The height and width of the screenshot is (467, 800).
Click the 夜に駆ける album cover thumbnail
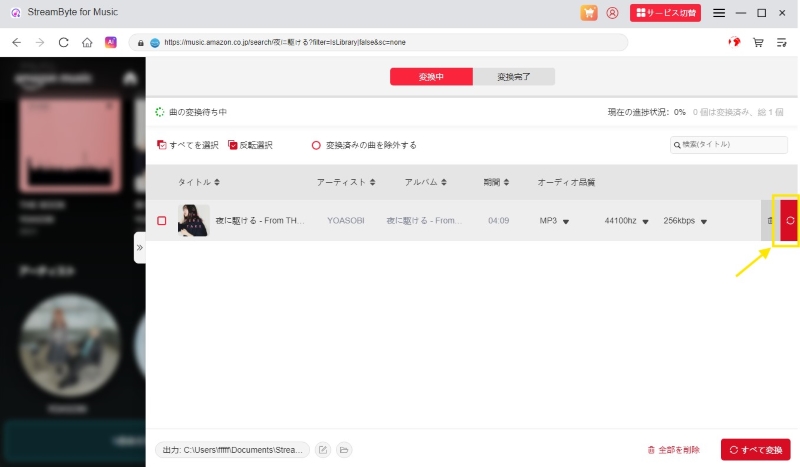click(193, 220)
